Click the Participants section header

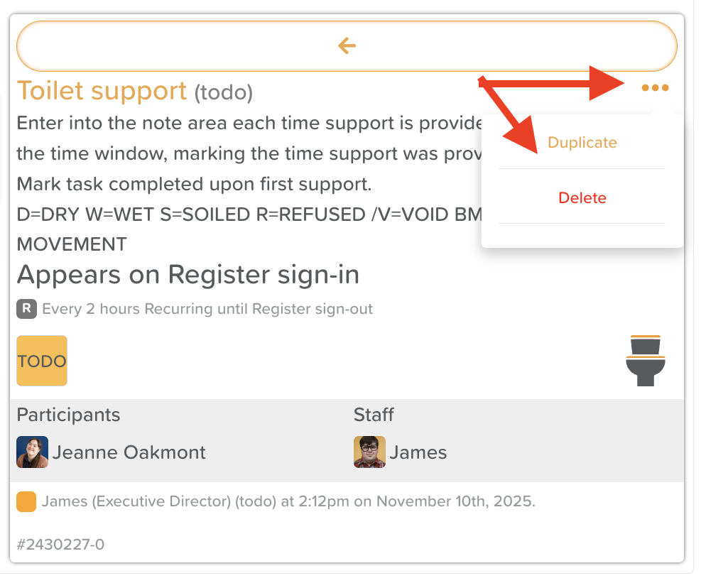point(68,415)
